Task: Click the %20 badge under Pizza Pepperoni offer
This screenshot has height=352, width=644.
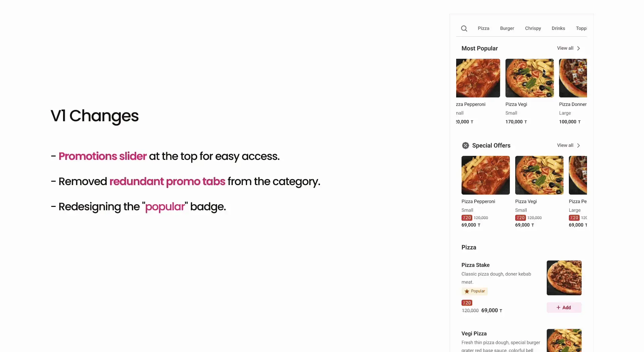Action: 466,218
